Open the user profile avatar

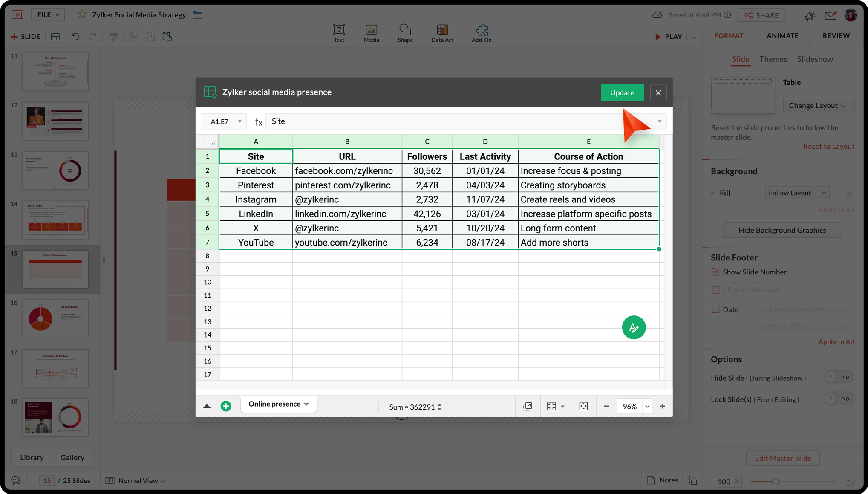[x=851, y=15]
